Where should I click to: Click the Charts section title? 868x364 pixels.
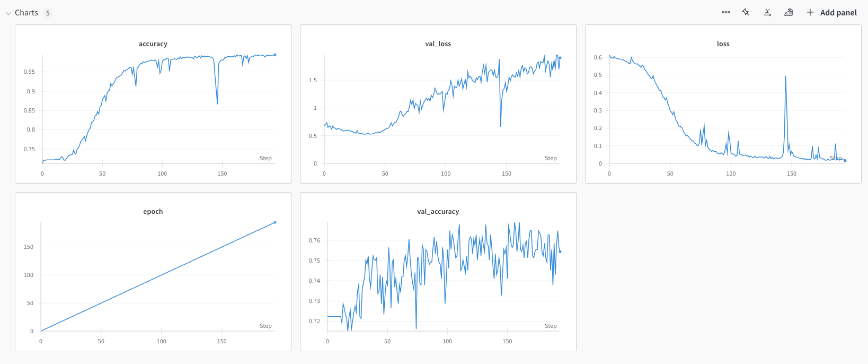tap(26, 13)
